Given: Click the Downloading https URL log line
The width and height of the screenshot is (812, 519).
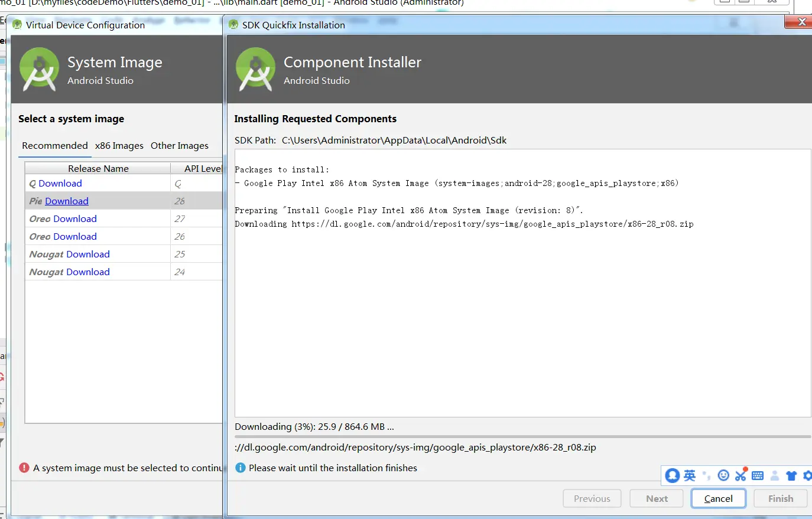Looking at the screenshot, I should (464, 224).
